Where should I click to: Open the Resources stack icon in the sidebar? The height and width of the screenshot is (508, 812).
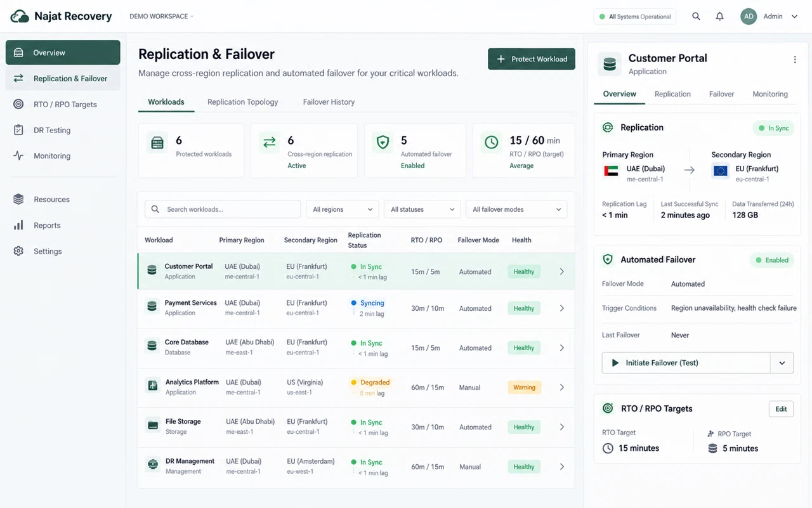click(x=18, y=199)
